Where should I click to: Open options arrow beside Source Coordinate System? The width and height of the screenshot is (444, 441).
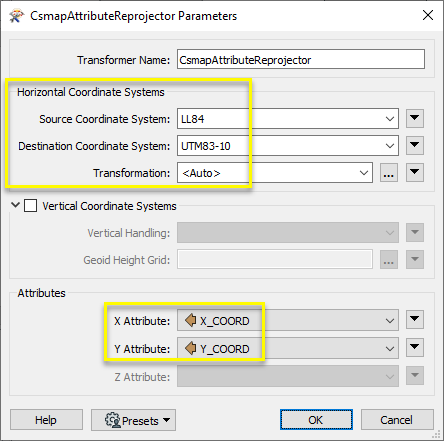415,118
